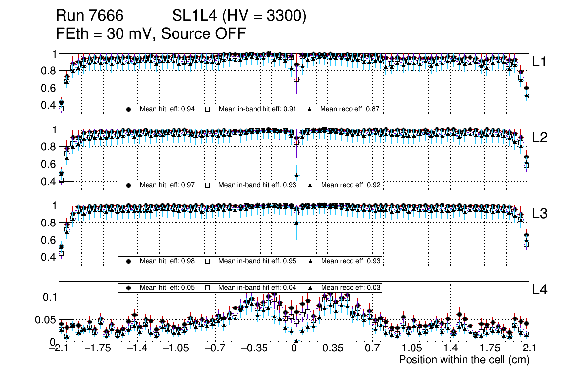Select the 'SL1L4 (HV = 3300)' heading
Image resolution: width=588 pixels, height=380 pixels.
coord(239,16)
